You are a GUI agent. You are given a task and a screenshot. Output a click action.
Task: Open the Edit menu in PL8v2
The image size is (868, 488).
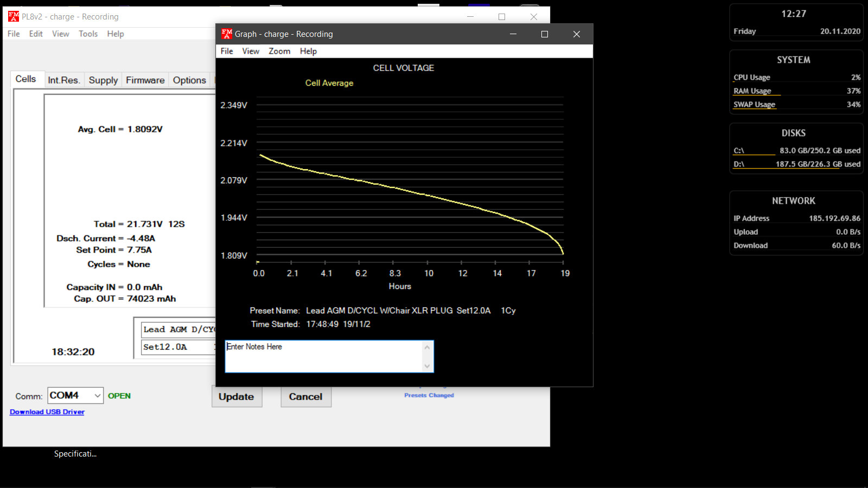[x=36, y=34]
